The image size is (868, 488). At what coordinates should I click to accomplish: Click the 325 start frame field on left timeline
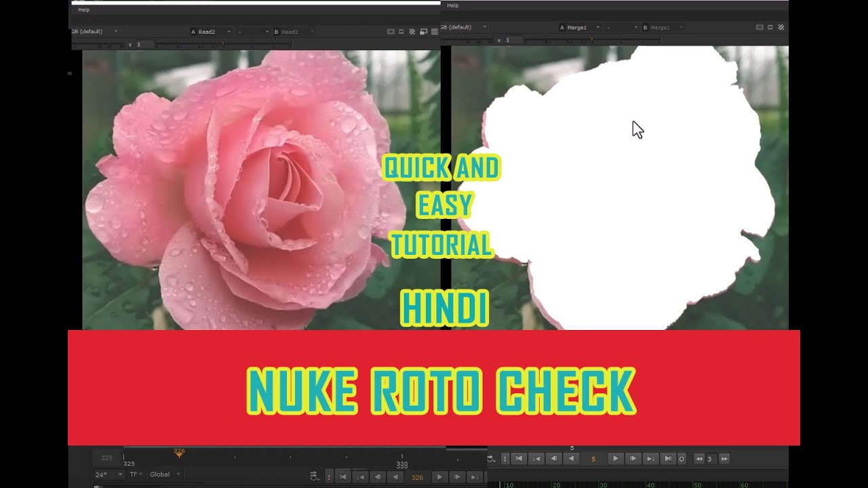pos(106,458)
